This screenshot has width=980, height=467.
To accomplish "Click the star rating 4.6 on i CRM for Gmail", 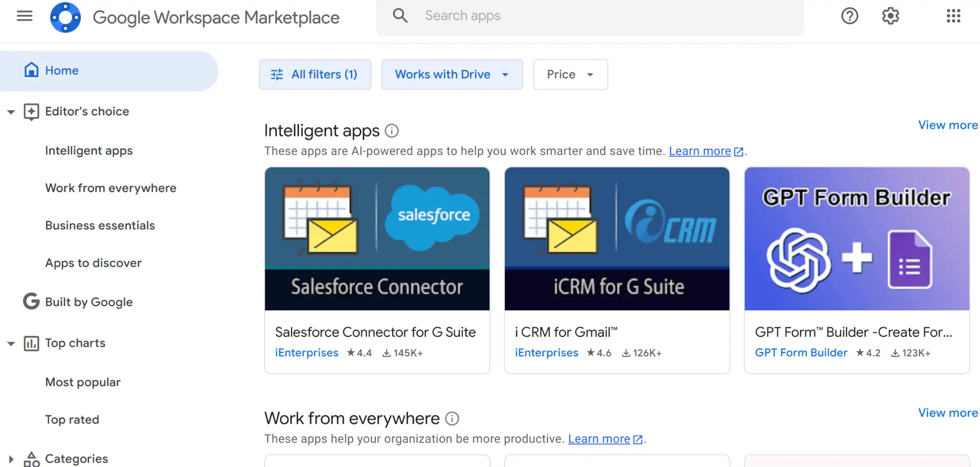I will pos(599,353).
